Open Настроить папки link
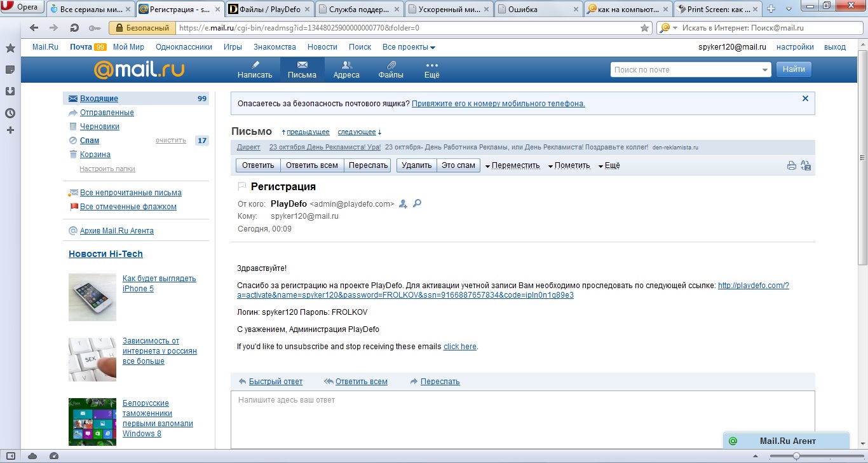Image resolution: width=868 pixels, height=463 pixels. click(x=107, y=169)
